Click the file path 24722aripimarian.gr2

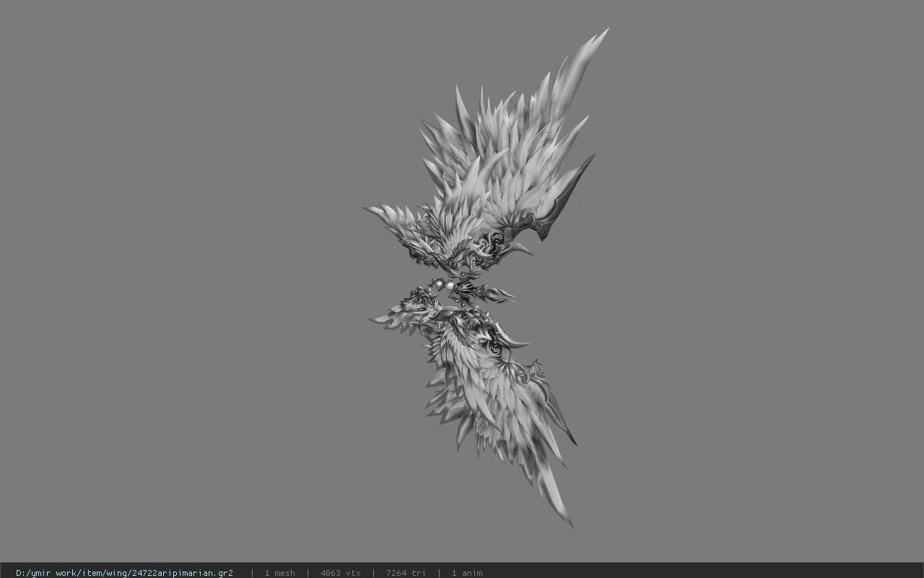click(124, 573)
